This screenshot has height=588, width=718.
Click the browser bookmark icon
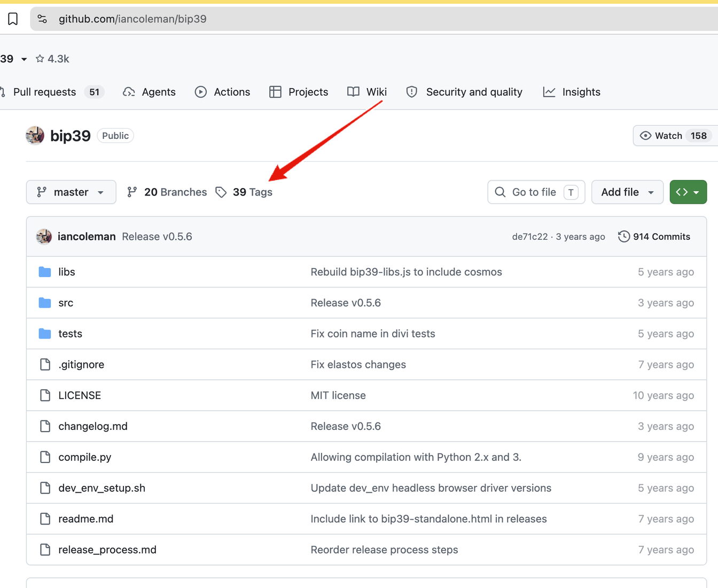(13, 19)
